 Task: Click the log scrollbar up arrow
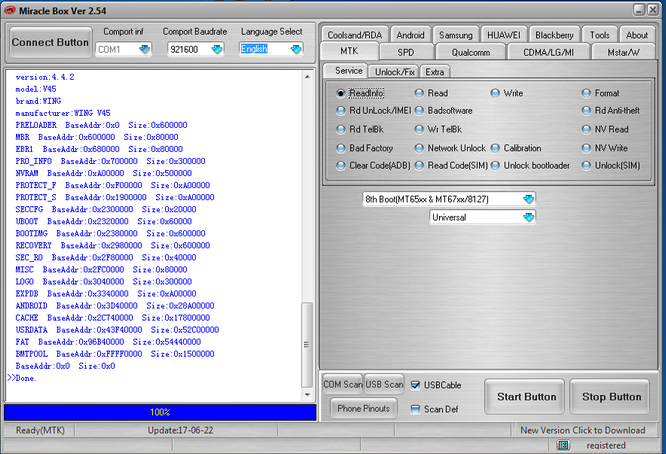pyautogui.click(x=307, y=77)
